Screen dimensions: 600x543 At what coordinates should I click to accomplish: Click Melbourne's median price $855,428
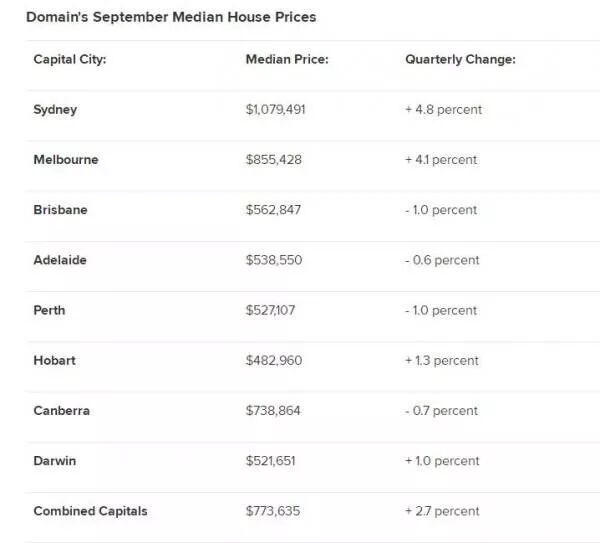point(273,159)
